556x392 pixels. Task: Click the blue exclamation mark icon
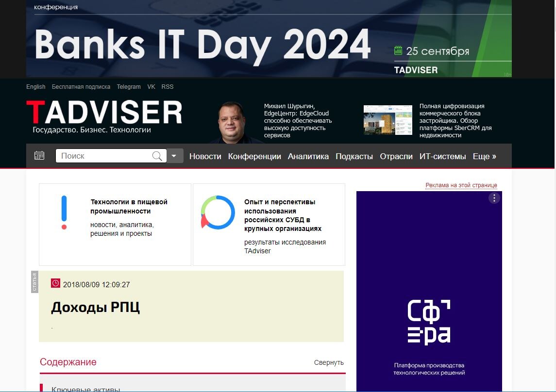[64, 212]
